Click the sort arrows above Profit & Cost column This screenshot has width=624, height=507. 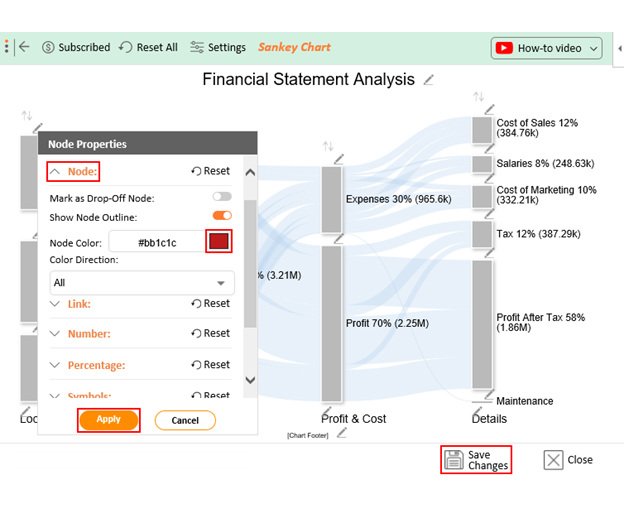point(328,146)
